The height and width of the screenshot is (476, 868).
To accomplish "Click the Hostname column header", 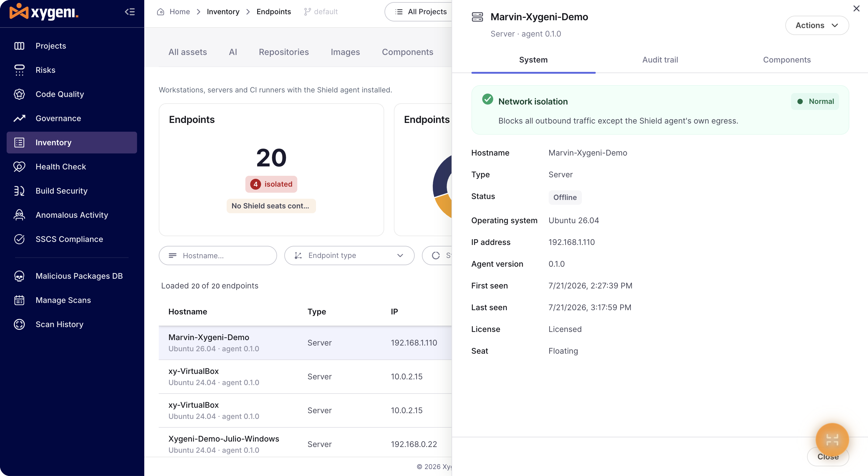I will coord(188,312).
